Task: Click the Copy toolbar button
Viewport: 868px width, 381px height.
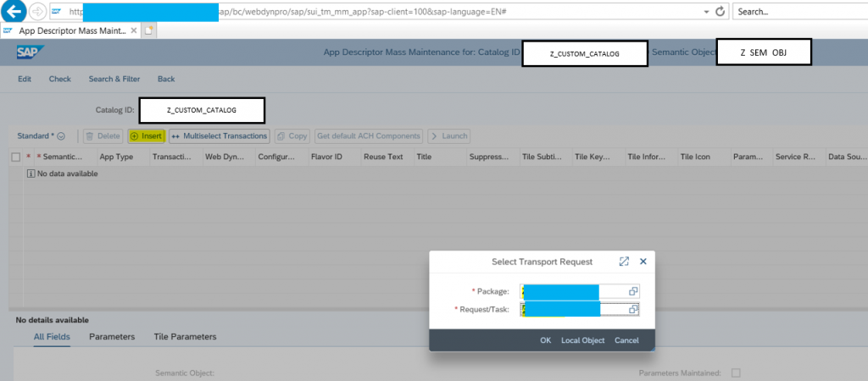Action: pyautogui.click(x=292, y=136)
